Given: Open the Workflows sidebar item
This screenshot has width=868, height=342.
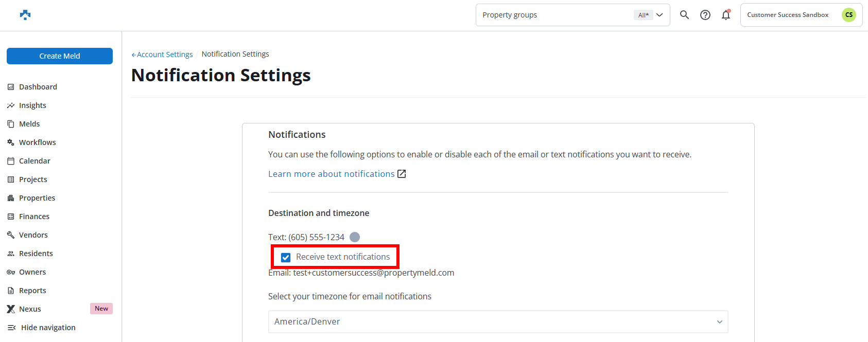Looking at the screenshot, I should click(37, 142).
